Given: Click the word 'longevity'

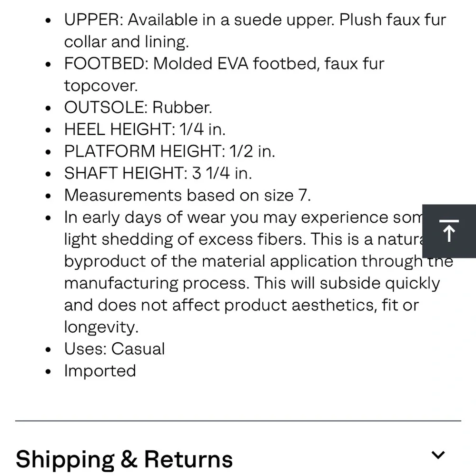Looking at the screenshot, I should [x=101, y=327].
